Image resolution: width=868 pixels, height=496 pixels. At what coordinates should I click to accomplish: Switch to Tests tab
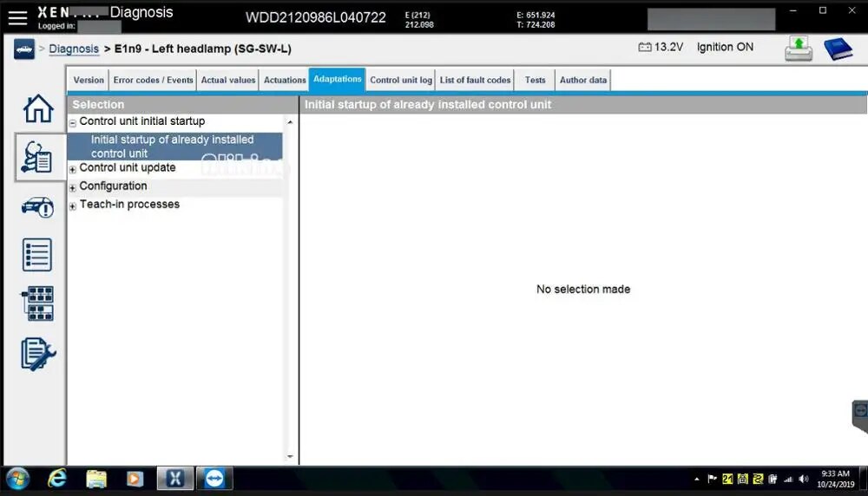[x=535, y=80]
